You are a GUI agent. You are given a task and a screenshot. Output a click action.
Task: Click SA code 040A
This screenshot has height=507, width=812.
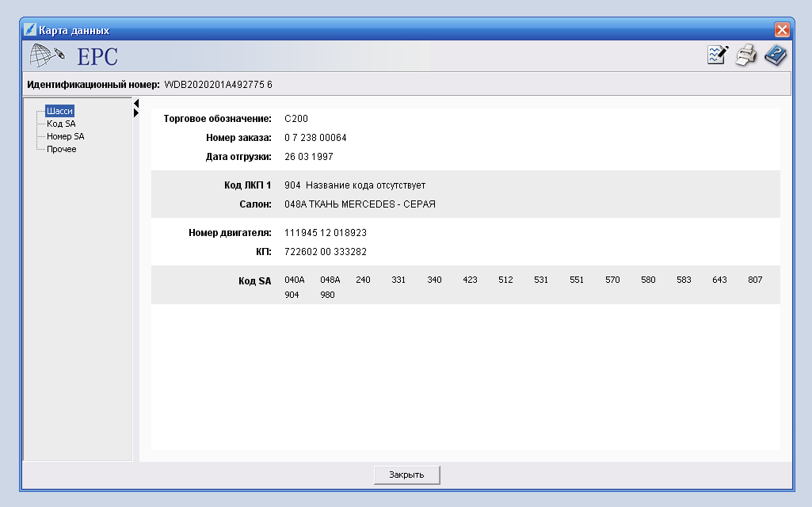[295, 280]
